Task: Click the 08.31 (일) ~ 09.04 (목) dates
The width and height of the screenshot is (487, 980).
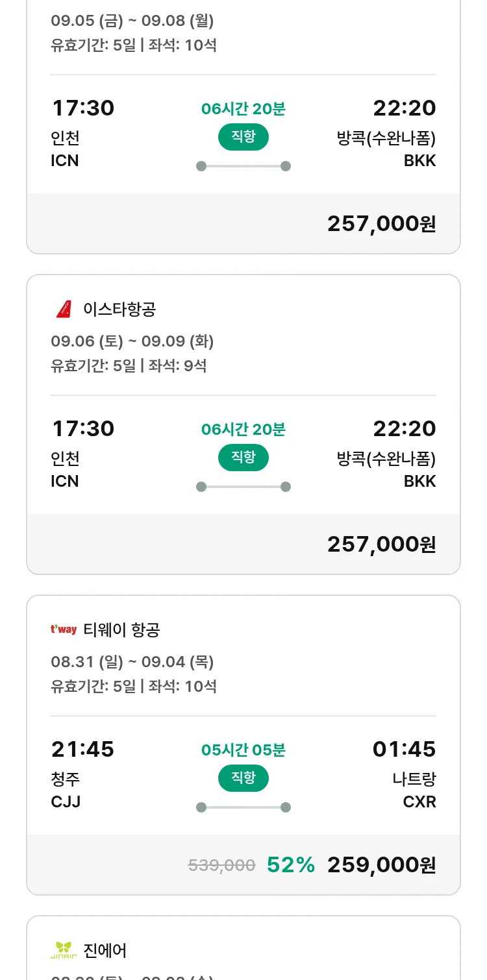Action: click(132, 661)
